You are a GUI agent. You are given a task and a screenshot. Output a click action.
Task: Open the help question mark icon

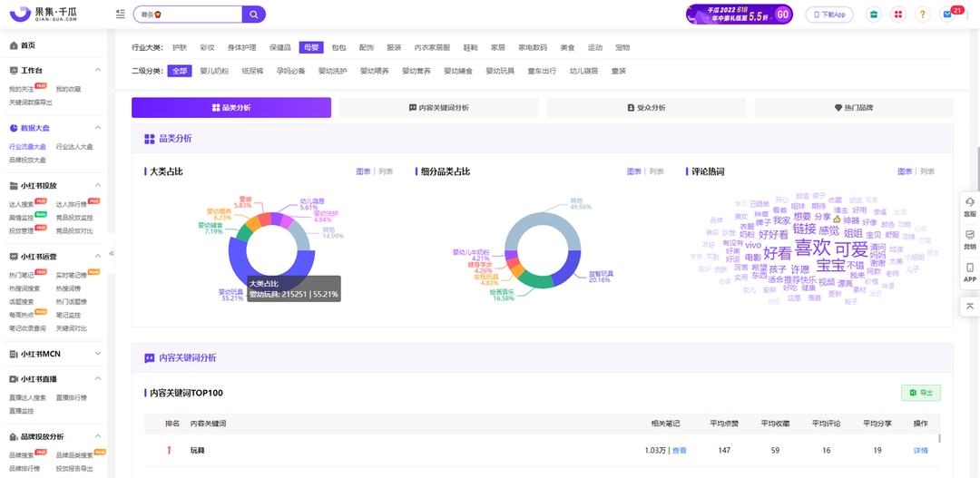pos(923,15)
